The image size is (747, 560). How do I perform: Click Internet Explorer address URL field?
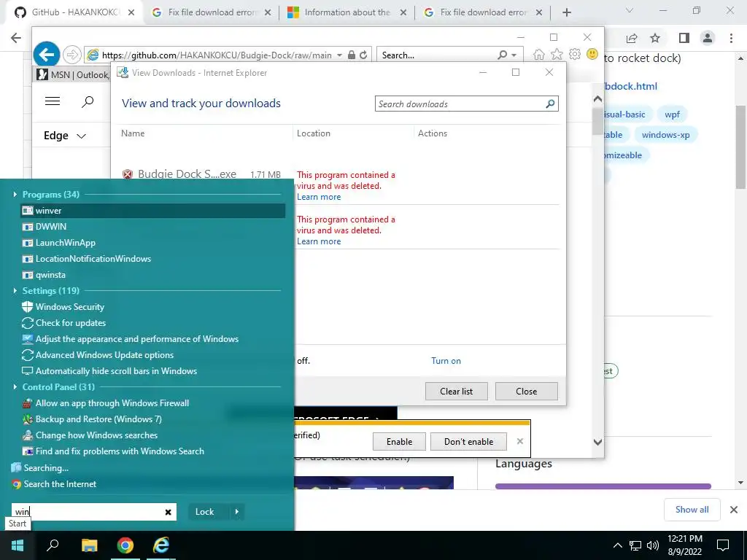coord(216,55)
